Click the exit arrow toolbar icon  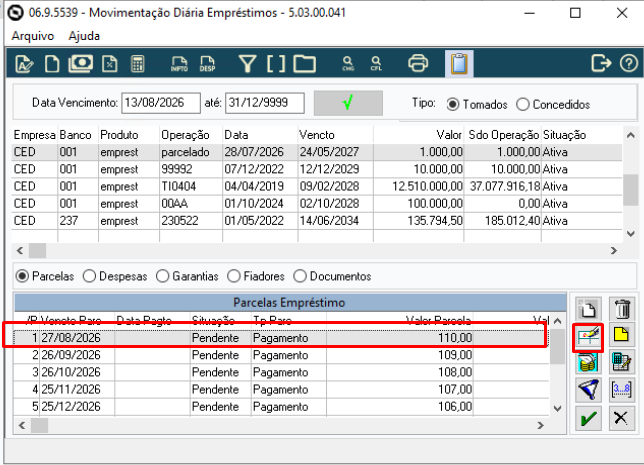[601, 64]
